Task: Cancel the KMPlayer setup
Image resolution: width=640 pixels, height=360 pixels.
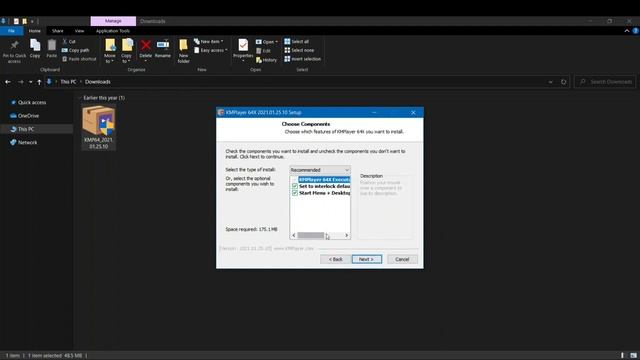Action: pos(402,259)
